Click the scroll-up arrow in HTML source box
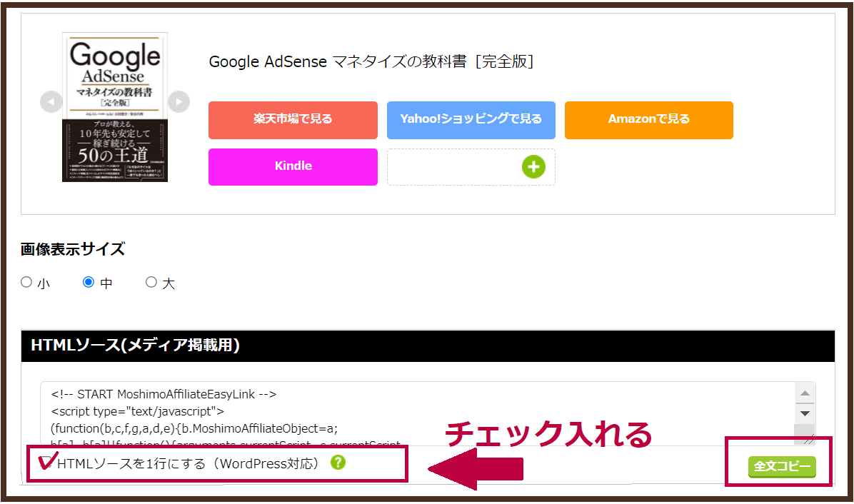 click(x=805, y=393)
